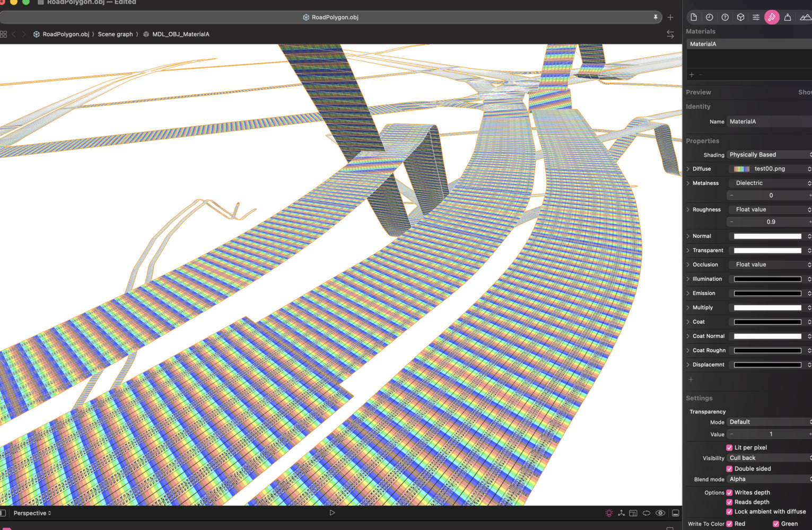Open the History inspector tab

pos(709,17)
